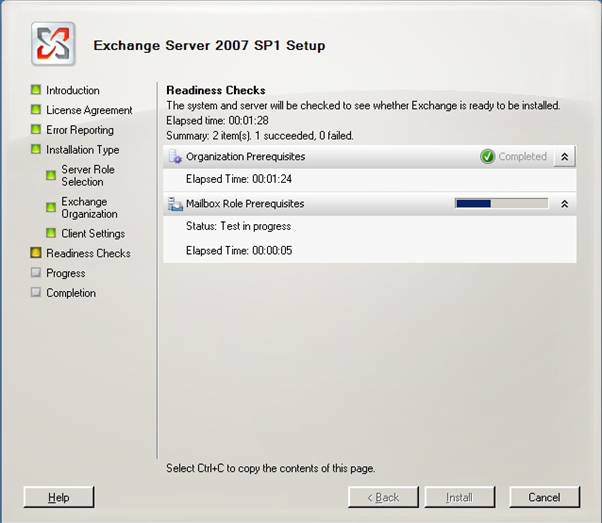Screen dimensions: 602x523
Task: Click the Mailbox Role Prerequisites icon
Action: pos(175,204)
